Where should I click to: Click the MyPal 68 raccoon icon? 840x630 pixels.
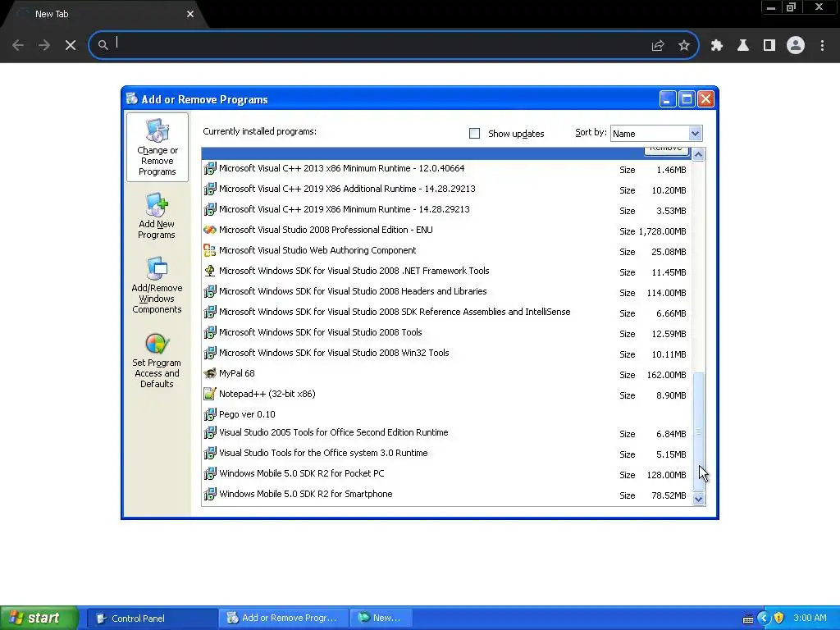(210, 373)
